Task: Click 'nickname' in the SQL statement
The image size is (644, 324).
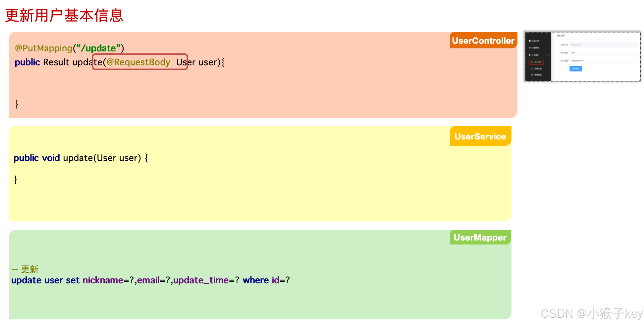Action: coord(103,280)
